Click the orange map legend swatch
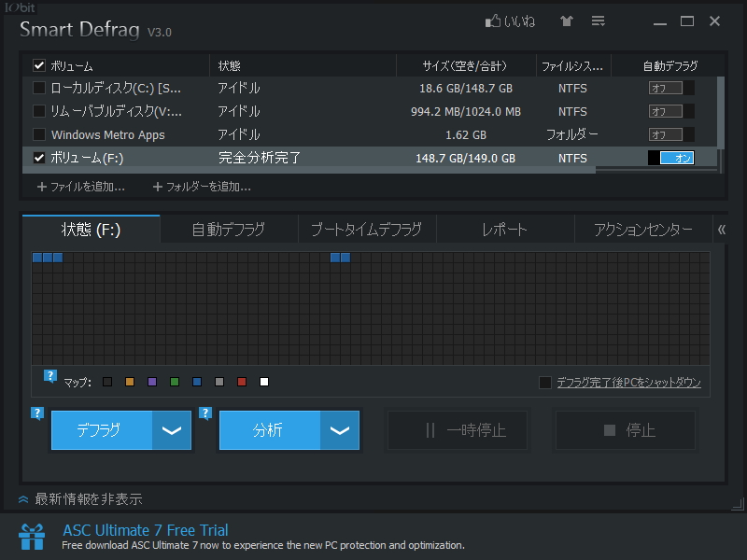Screen dimensions: 747x560 click(x=130, y=382)
